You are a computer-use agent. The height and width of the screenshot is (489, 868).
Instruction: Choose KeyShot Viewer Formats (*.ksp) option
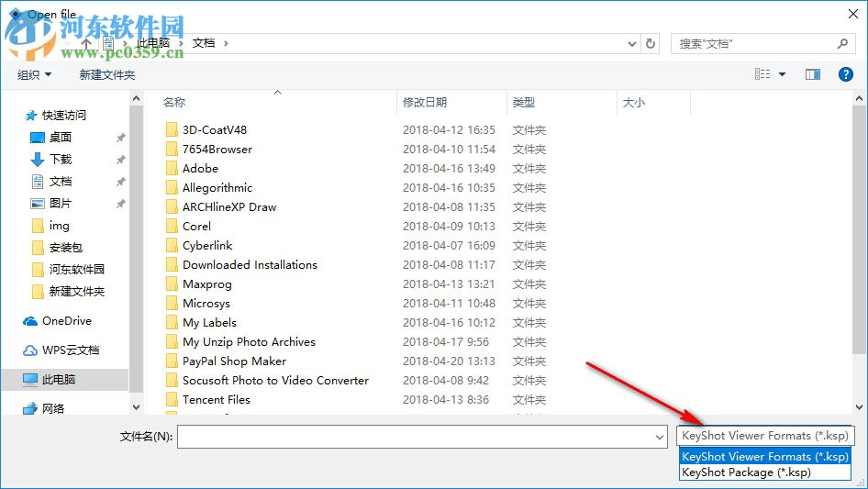(x=765, y=457)
